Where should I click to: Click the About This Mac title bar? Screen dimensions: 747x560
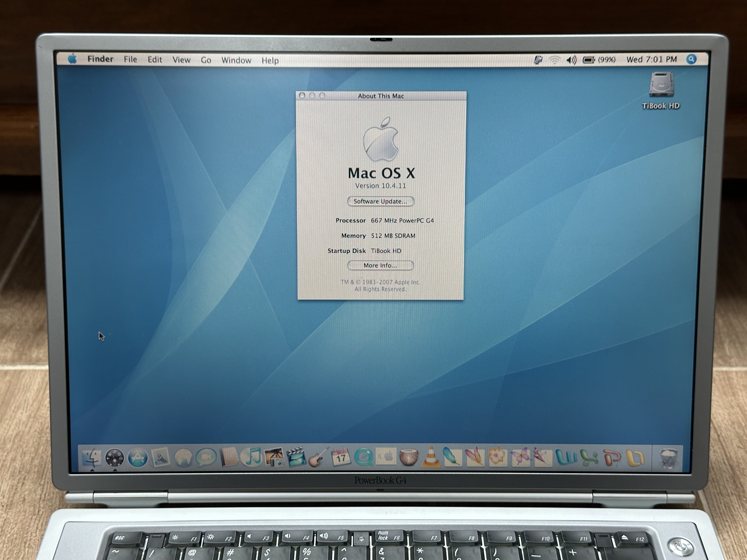[x=381, y=96]
